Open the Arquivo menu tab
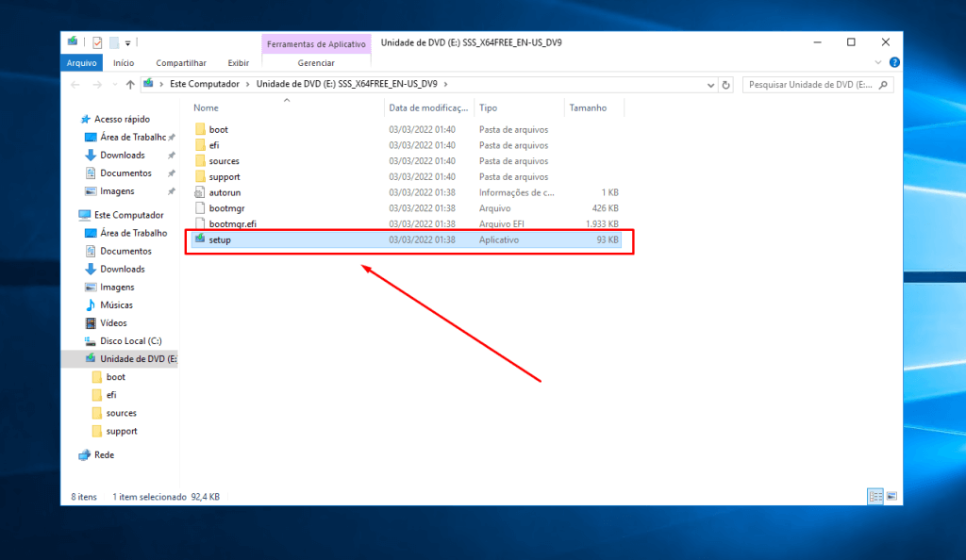Viewport: 966px width, 560px height. pyautogui.click(x=81, y=63)
